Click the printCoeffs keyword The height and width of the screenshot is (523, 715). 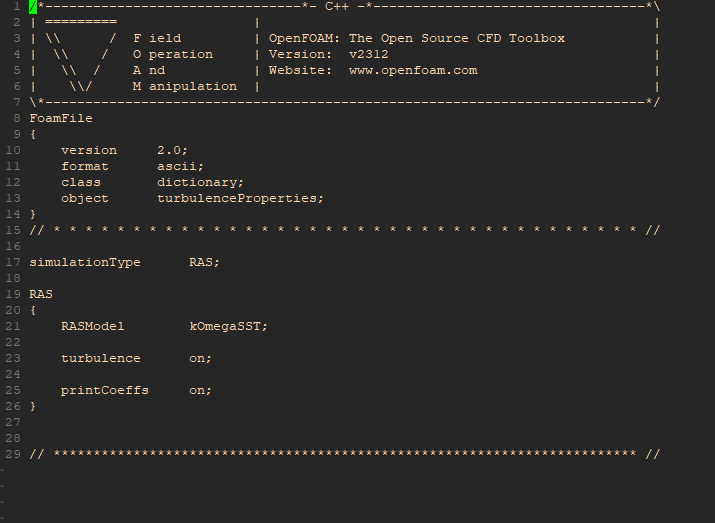(104, 390)
